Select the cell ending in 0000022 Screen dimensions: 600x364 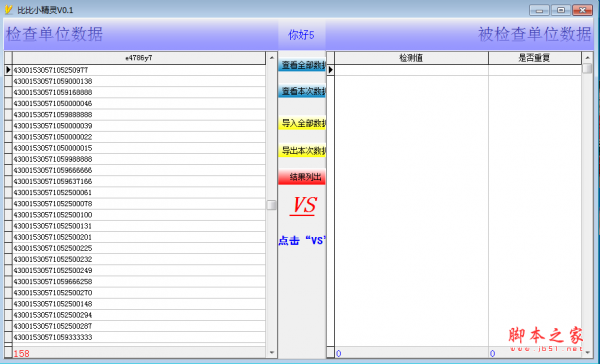pos(139,137)
